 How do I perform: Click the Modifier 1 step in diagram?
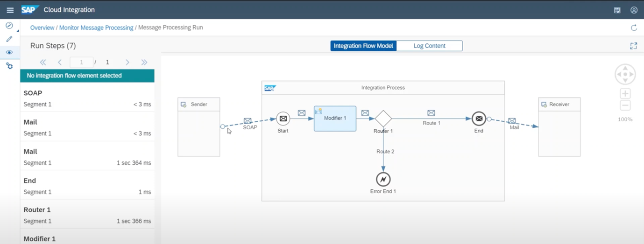335,119
